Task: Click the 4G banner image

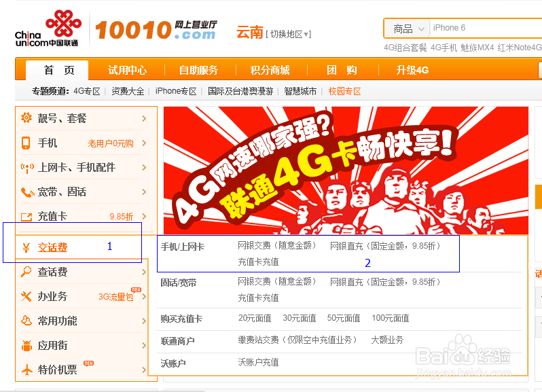Action: pos(346,171)
